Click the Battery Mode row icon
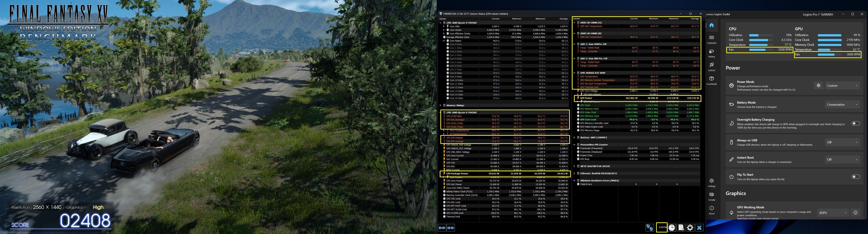This screenshot has height=234, width=868. (732, 105)
